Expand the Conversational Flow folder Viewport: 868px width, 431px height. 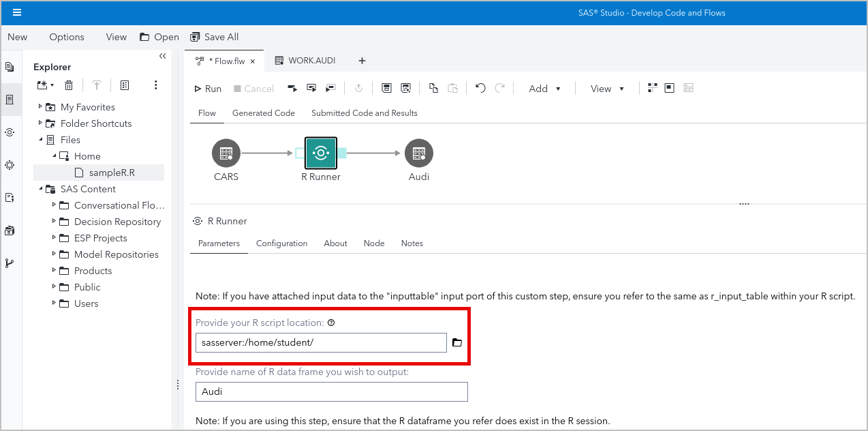[54, 205]
